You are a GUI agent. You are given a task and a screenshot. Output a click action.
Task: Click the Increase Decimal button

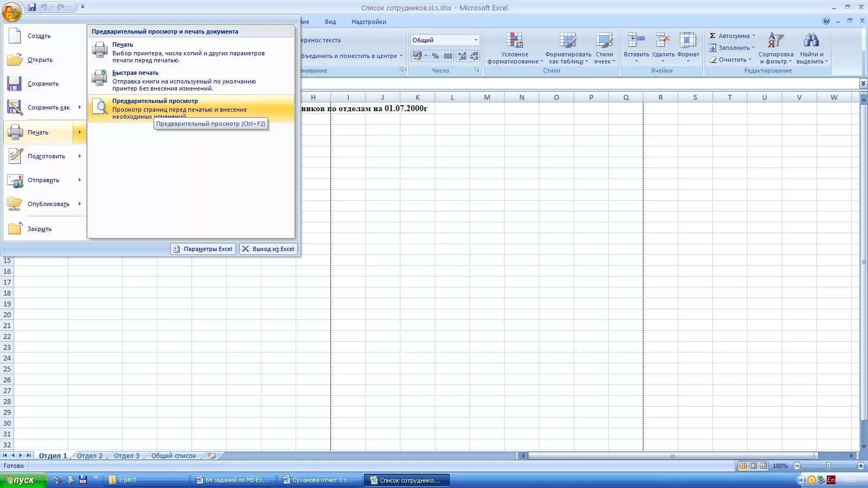point(462,56)
